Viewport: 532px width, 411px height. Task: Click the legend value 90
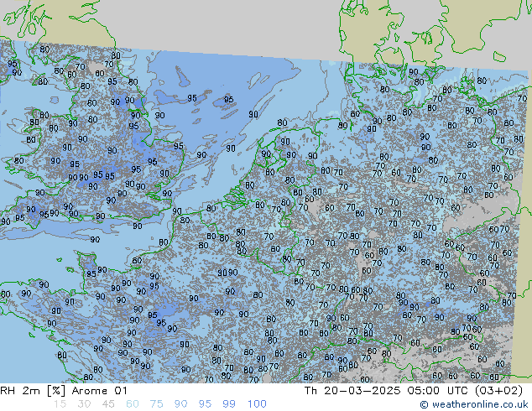pyautogui.click(x=180, y=404)
